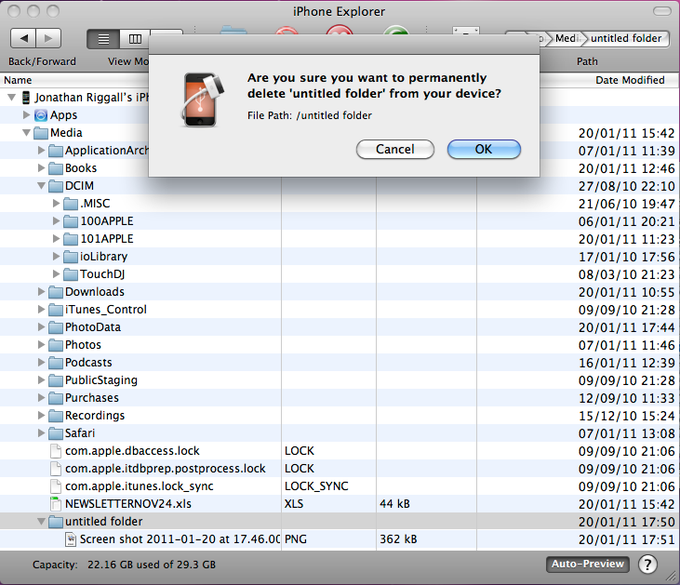Click the OK button in delete dialog
Viewport: 680px width, 585px height.
click(x=484, y=149)
